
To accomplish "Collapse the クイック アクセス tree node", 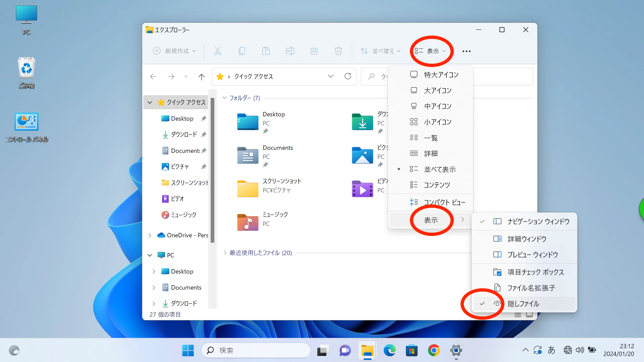I will point(150,102).
